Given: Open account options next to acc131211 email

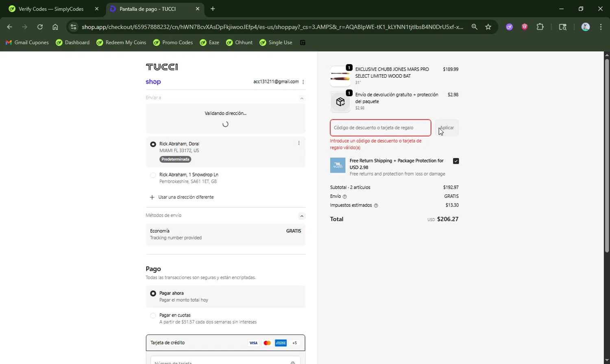Looking at the screenshot, I should (303, 82).
